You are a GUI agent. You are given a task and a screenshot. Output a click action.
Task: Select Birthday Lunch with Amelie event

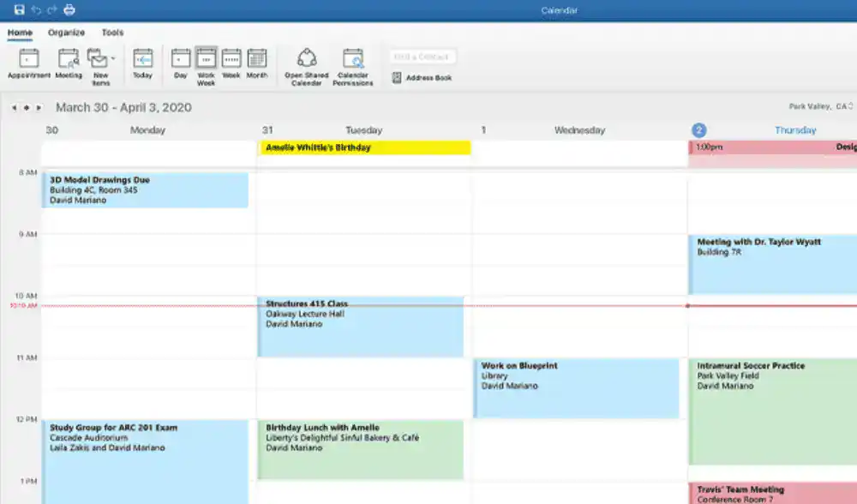(x=360, y=449)
